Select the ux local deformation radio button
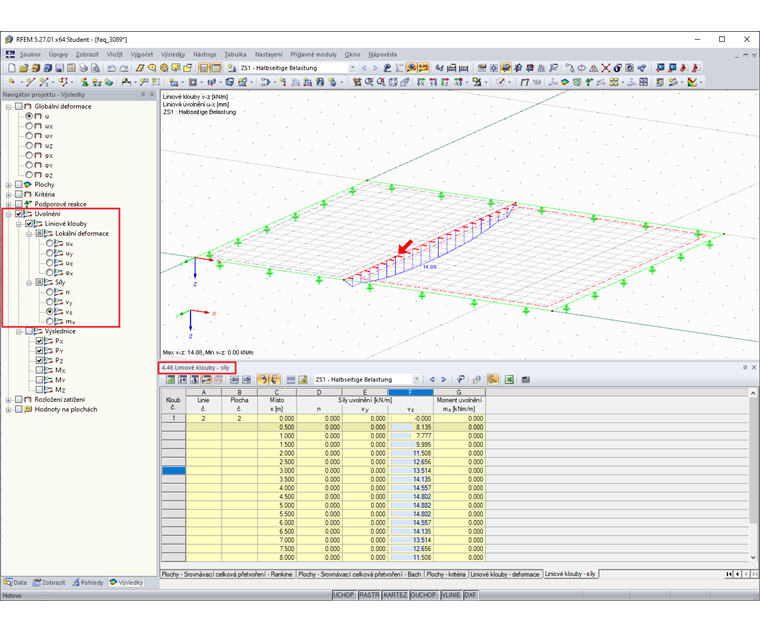The height and width of the screenshot is (632, 760). coord(49,243)
